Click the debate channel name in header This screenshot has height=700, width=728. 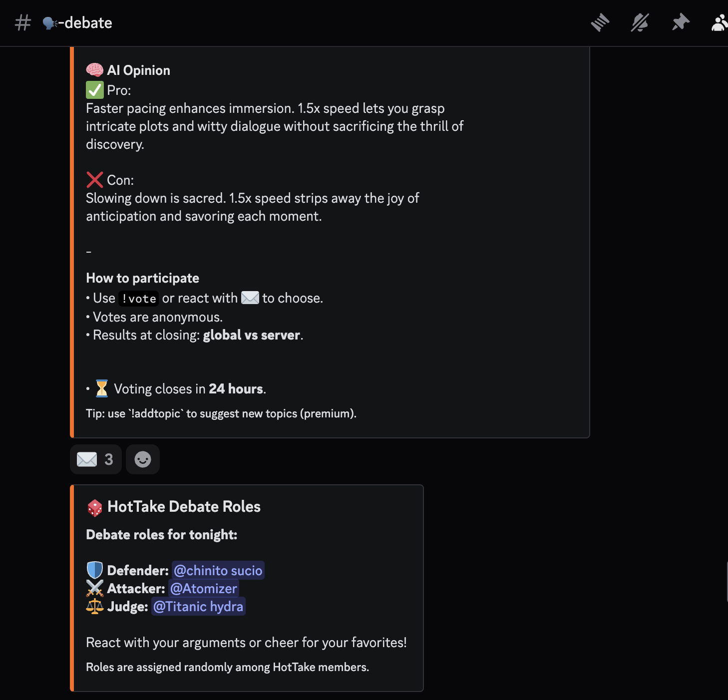88,23
